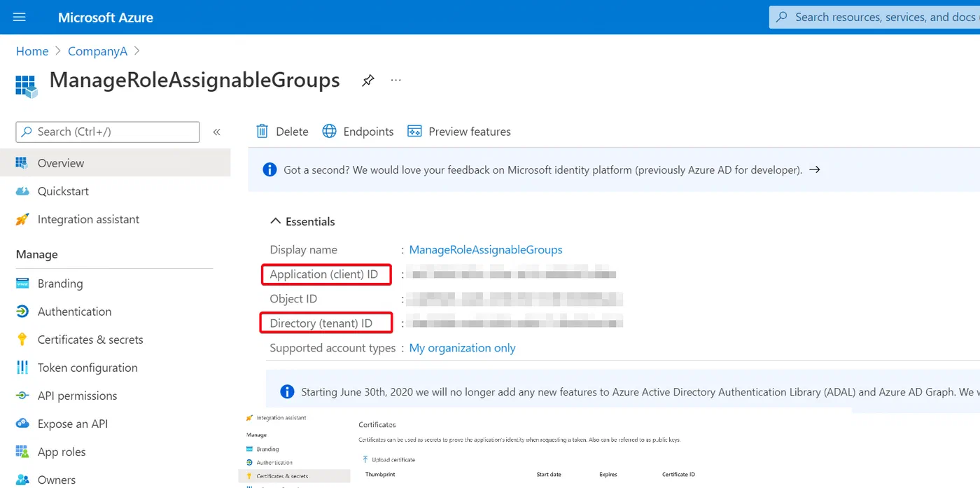Viewport: 980px width, 488px height.
Task: Click the App roles grid icon
Action: click(22, 452)
